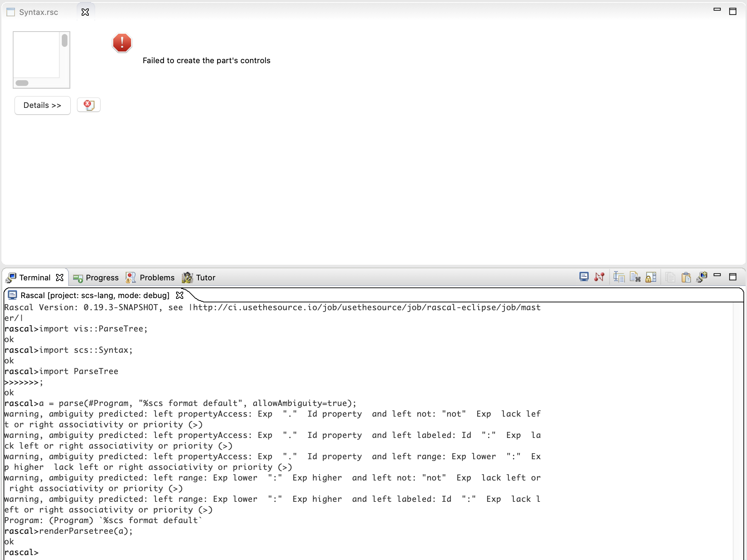Screen dimensions: 747x560
Task: Open terminal settings with the wand icon
Action: pyautogui.click(x=702, y=277)
